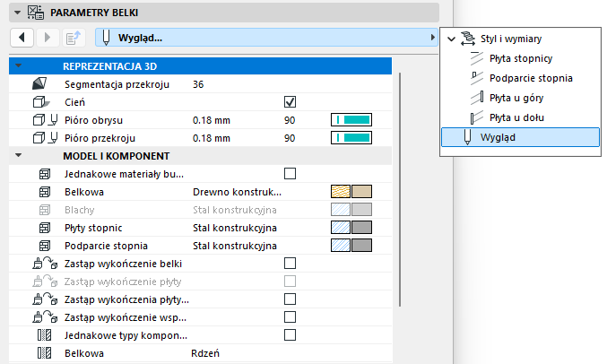The image size is (607, 364).
Task: Click the Segmentacja przekroju icon
Action: (x=39, y=83)
